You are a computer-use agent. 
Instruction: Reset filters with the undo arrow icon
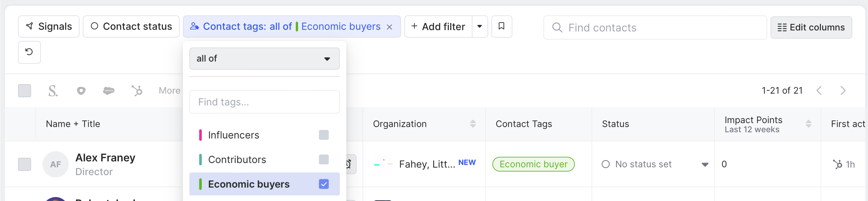pos(29,52)
